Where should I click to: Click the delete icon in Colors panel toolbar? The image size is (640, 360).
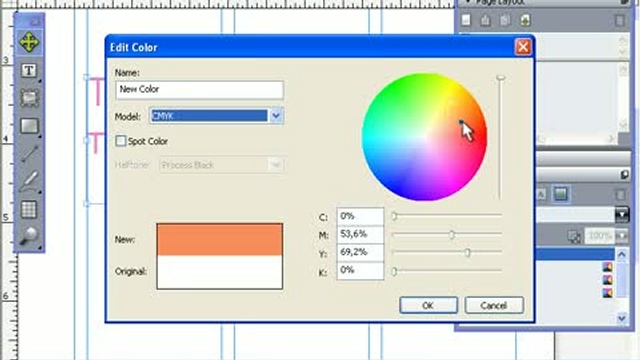pos(620,194)
